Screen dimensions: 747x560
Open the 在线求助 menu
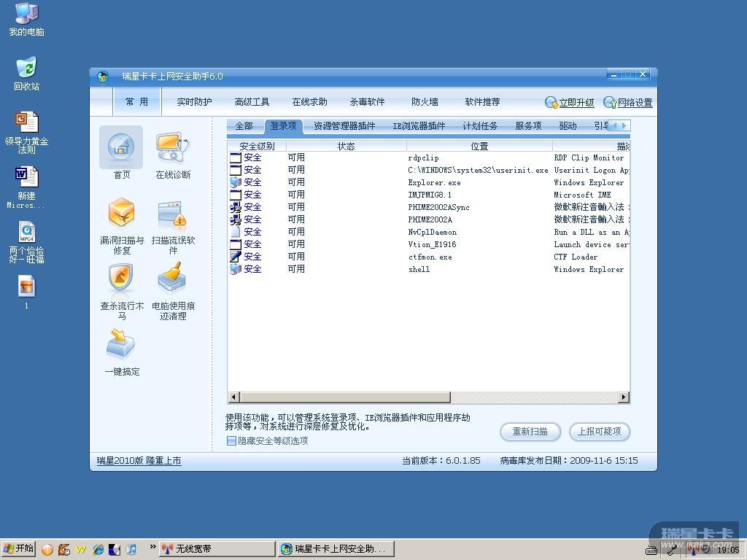[x=309, y=102]
